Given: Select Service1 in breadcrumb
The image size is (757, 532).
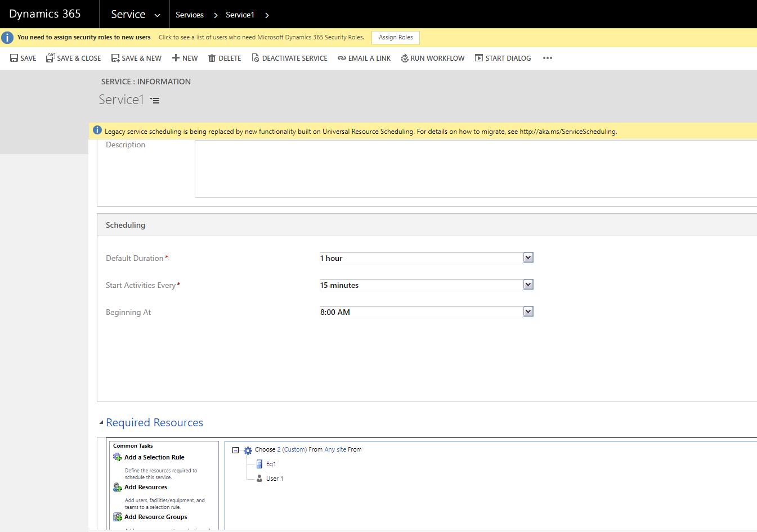Looking at the screenshot, I should pos(240,15).
